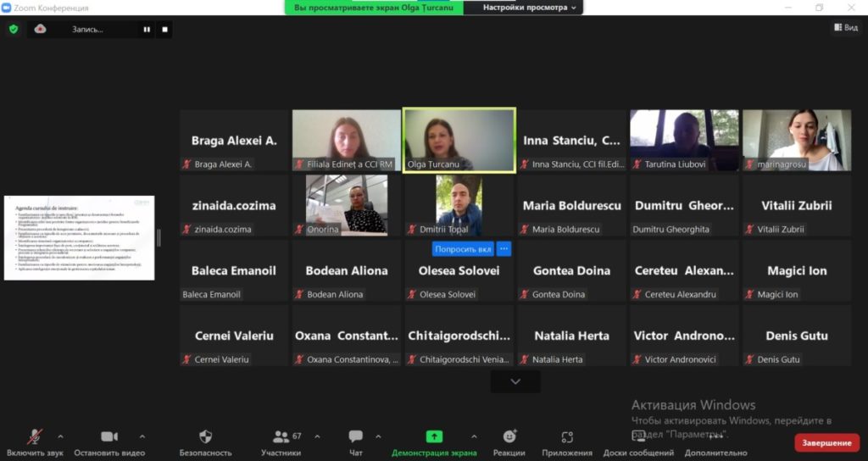Select Onorina video tile

[347, 205]
